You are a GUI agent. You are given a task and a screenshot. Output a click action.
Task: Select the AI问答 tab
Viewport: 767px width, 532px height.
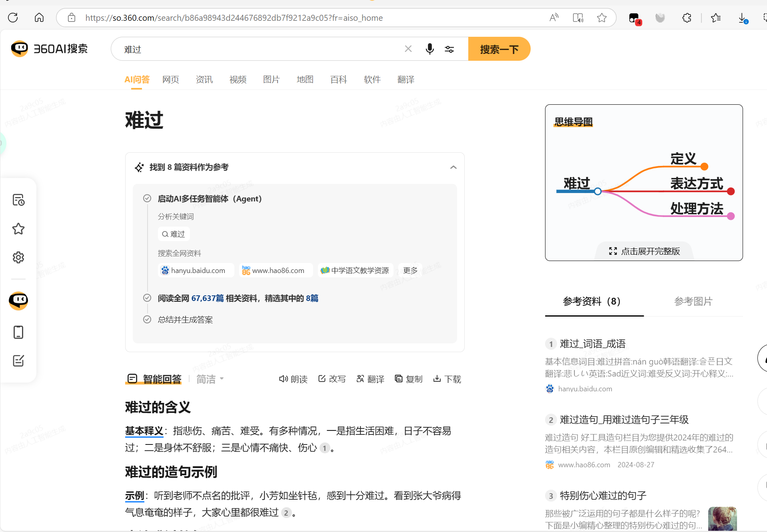click(137, 80)
